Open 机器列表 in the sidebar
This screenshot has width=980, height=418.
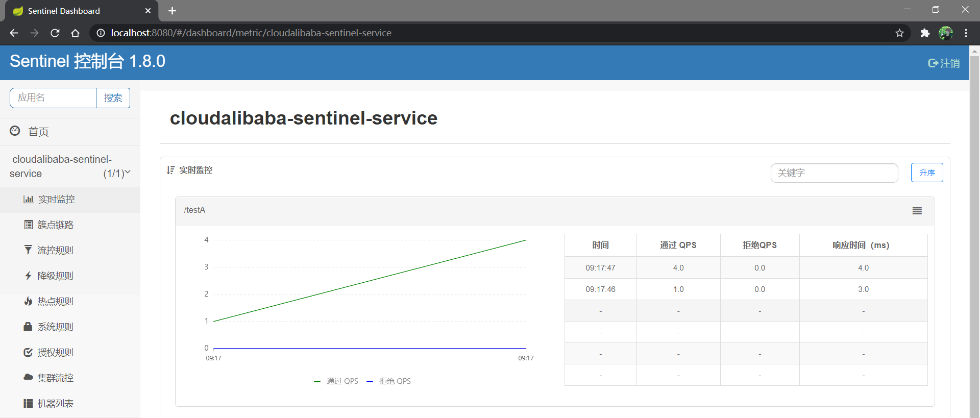pyautogui.click(x=70, y=404)
